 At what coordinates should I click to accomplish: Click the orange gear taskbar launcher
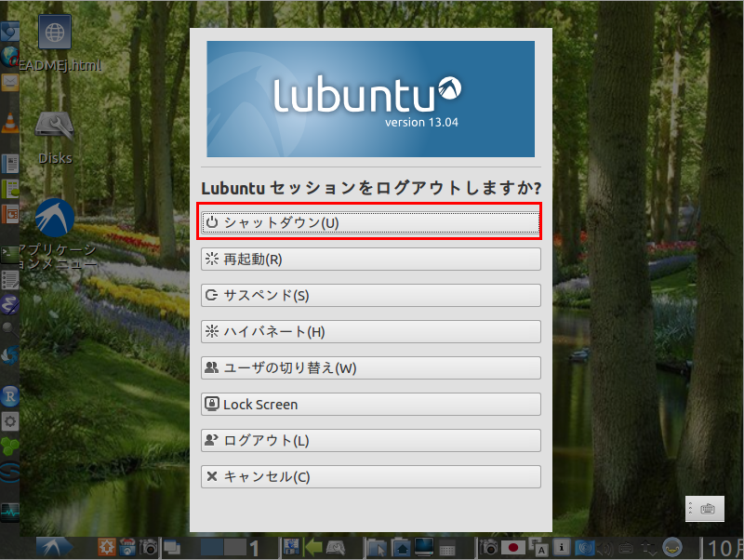tap(106, 547)
